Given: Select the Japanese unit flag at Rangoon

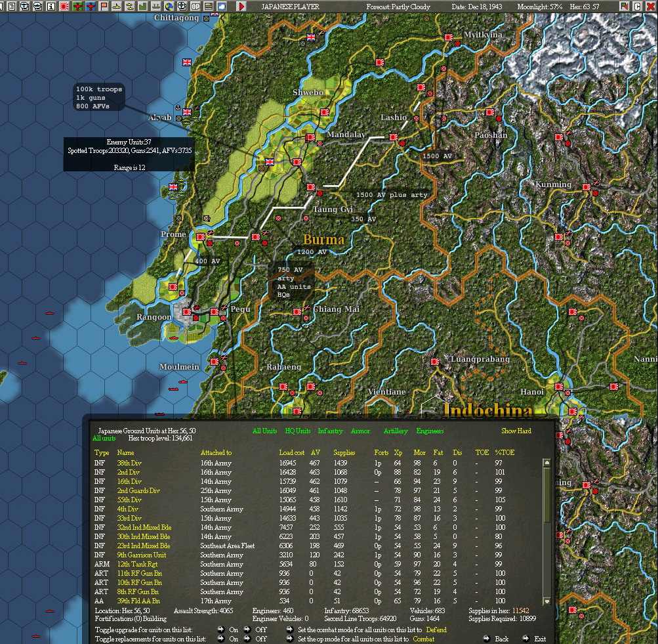Looking at the screenshot, I should 187,312.
